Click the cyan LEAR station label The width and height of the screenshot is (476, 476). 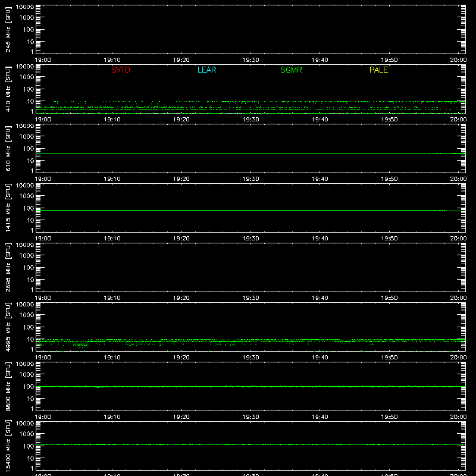point(206,70)
